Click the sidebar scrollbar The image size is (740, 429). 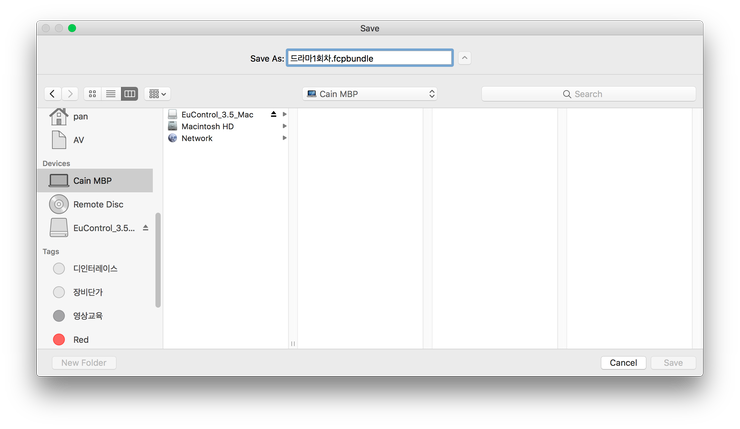coord(158,260)
